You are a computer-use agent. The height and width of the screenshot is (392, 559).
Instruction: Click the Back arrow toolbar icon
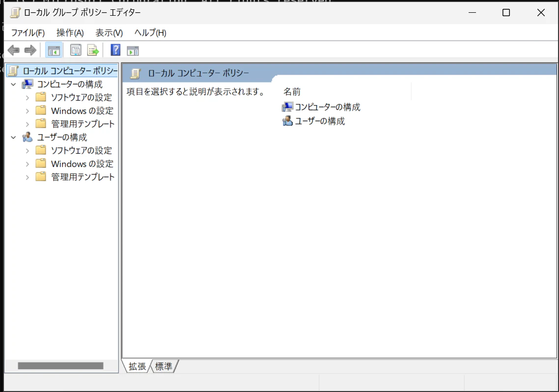click(14, 50)
